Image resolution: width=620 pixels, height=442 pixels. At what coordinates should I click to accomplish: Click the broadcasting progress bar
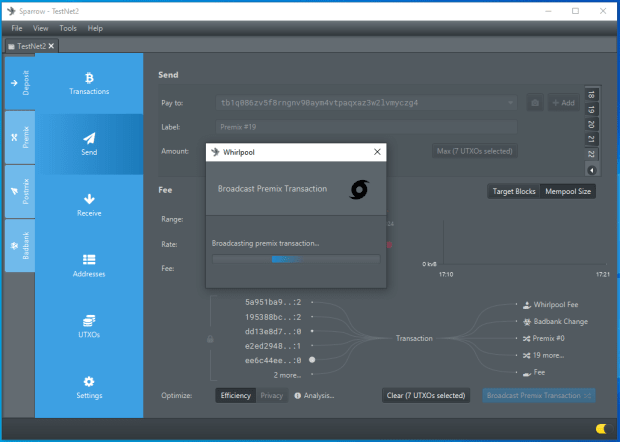coord(296,259)
